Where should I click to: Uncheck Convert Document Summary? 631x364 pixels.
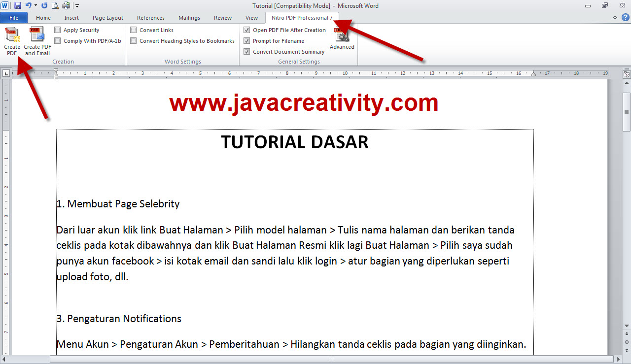point(247,52)
